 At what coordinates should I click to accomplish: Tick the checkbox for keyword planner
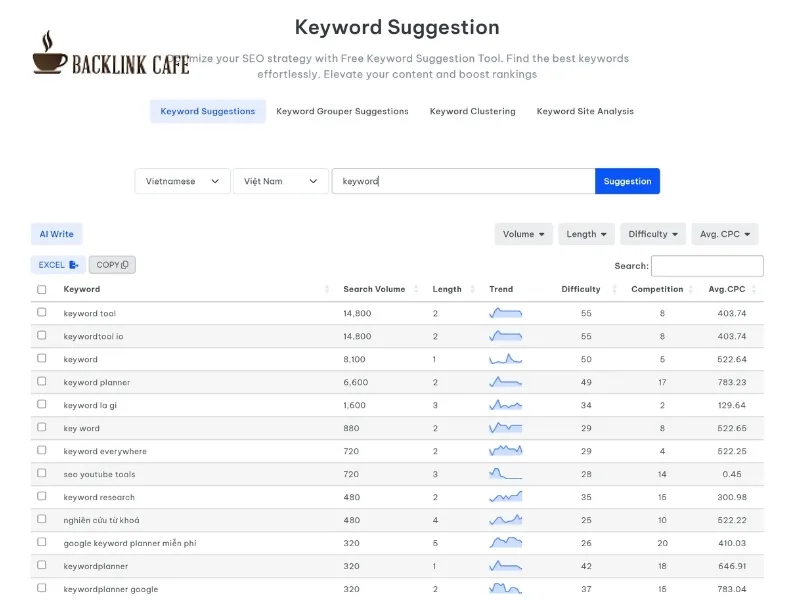(x=42, y=381)
